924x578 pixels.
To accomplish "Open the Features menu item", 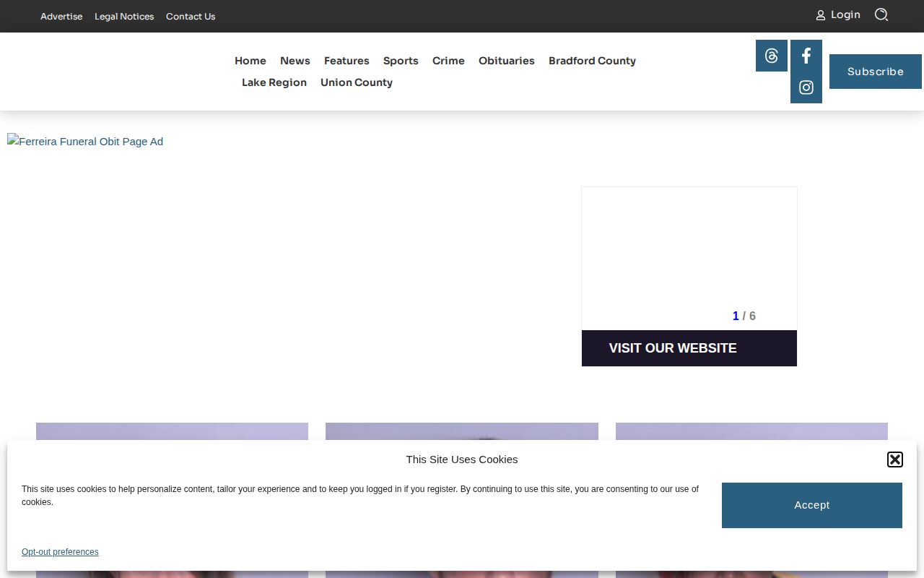I will pyautogui.click(x=346, y=61).
